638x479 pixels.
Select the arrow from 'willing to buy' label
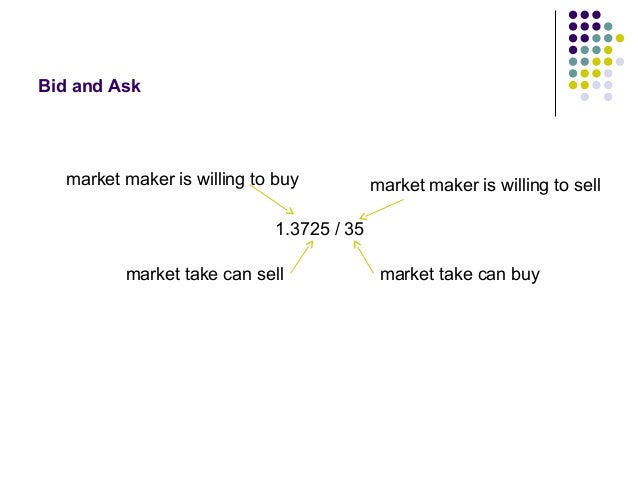pos(272,199)
